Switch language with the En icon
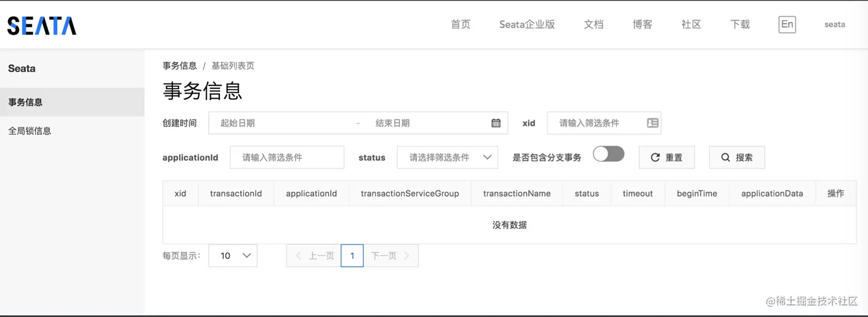 (787, 24)
